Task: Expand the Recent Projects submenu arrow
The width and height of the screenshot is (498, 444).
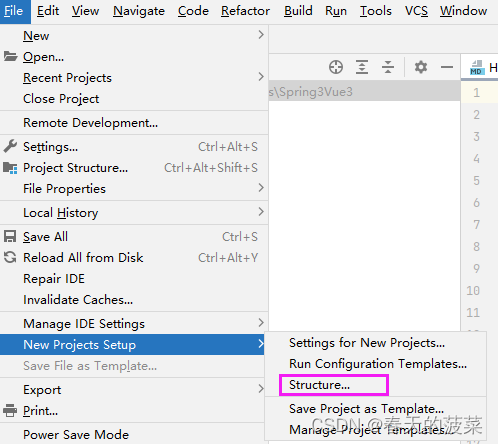Action: (x=261, y=77)
